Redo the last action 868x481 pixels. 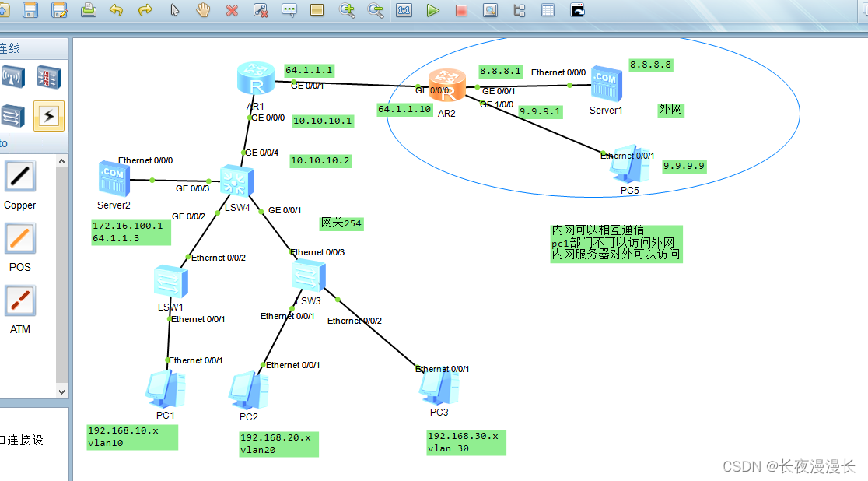(145, 10)
